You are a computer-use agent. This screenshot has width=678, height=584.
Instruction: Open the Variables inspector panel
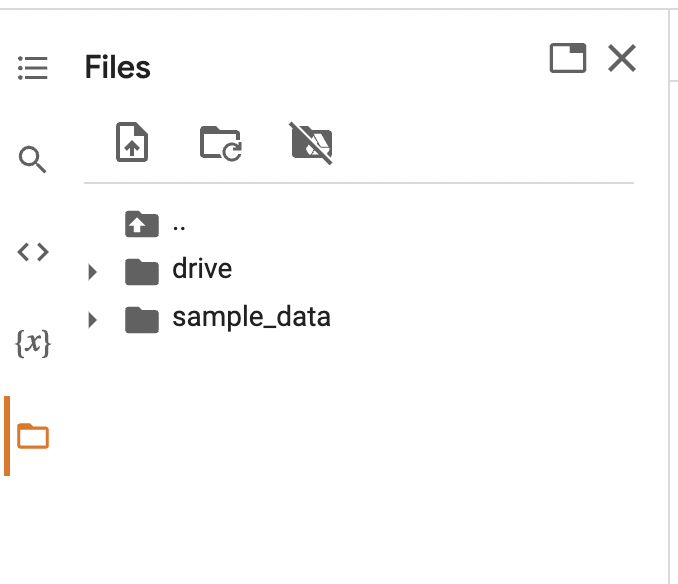(33, 344)
